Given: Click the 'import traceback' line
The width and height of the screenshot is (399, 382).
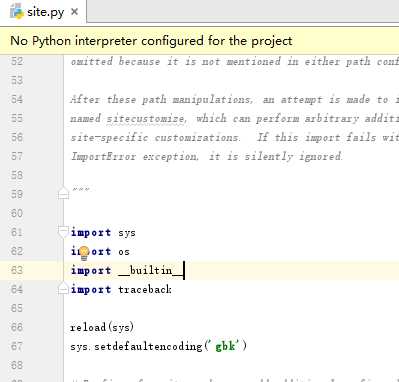Looking at the screenshot, I should (121, 289).
